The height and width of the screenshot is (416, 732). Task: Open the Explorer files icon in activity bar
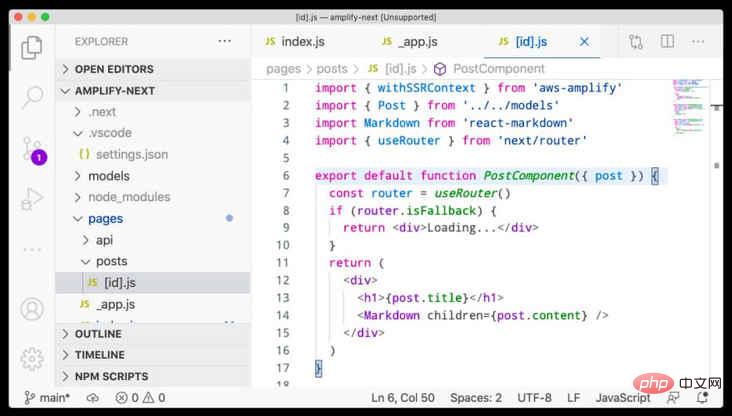(32, 48)
